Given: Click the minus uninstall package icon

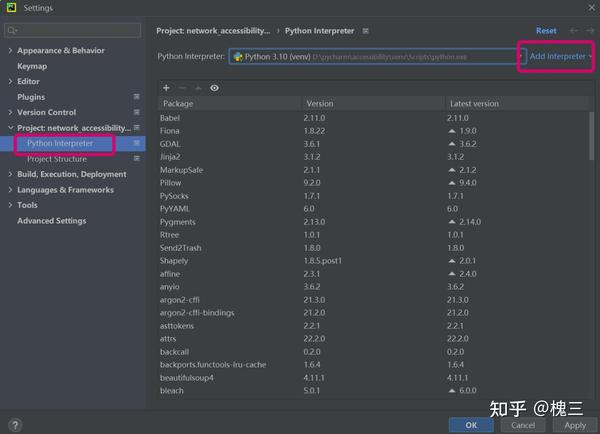Looking at the screenshot, I should point(182,88).
